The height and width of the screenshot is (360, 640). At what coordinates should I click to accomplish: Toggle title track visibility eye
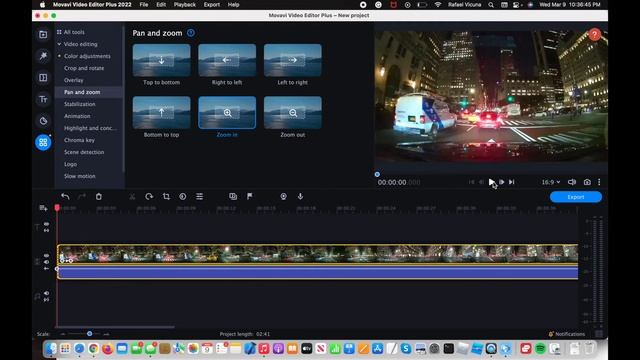47,224
